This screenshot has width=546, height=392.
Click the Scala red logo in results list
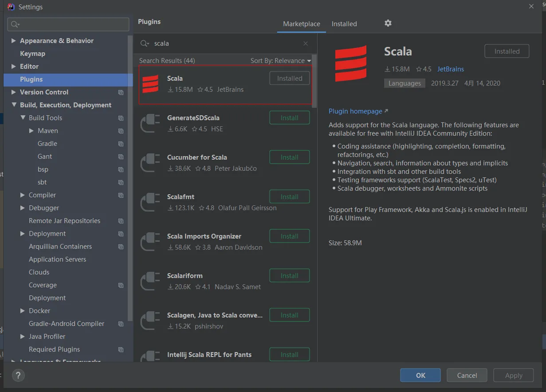click(x=150, y=84)
